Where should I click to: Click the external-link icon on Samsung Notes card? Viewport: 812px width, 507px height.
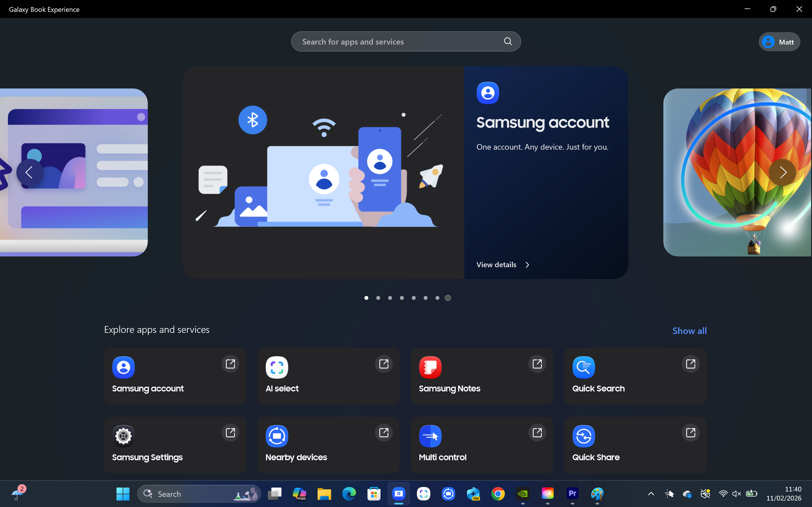click(537, 364)
